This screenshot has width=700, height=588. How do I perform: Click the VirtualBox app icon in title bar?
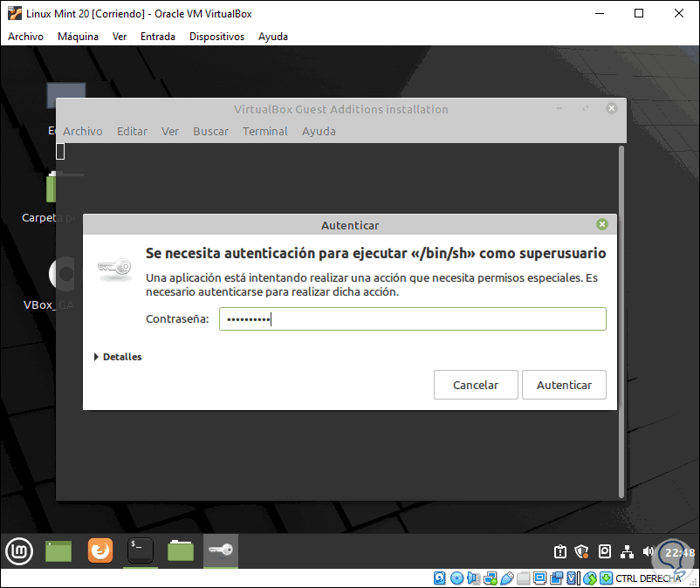click(x=14, y=13)
